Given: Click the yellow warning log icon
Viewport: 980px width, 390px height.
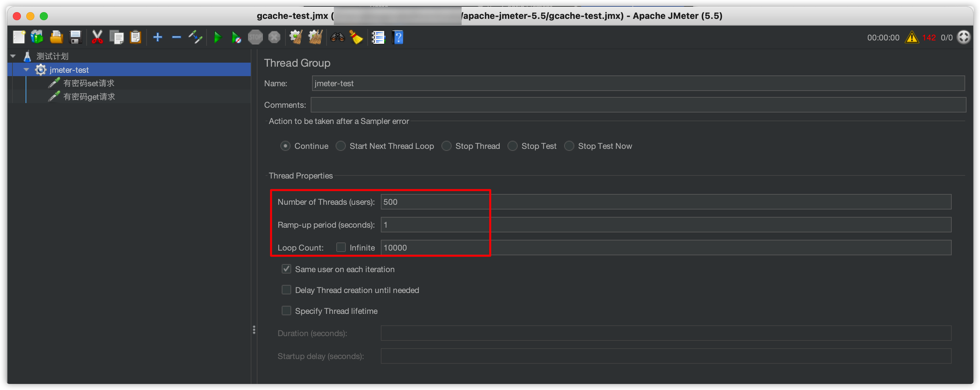Looking at the screenshot, I should click(912, 37).
